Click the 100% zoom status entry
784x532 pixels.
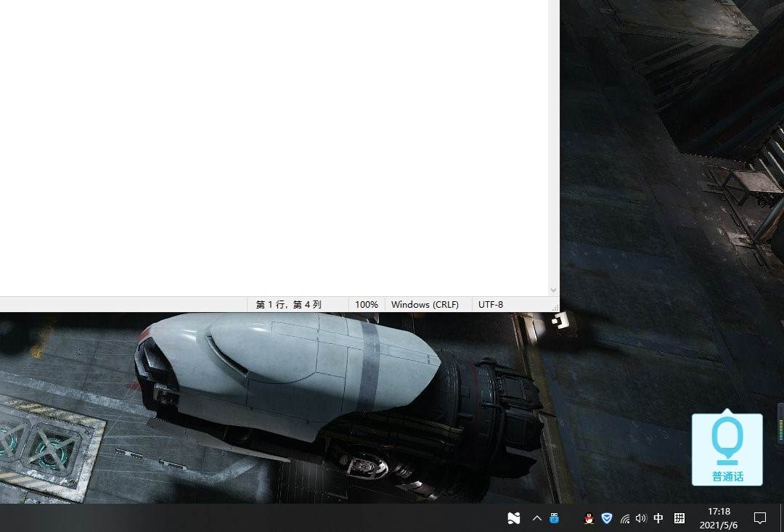pos(367,305)
